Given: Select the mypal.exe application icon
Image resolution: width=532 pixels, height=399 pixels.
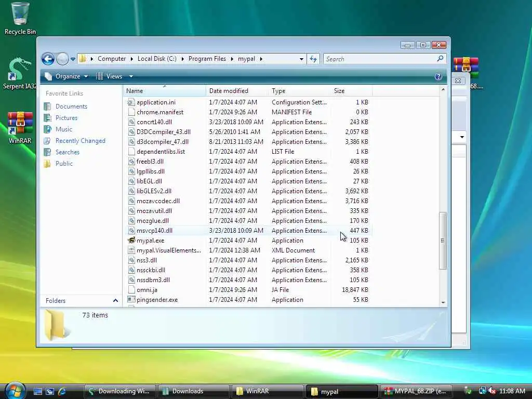Looking at the screenshot, I should click(x=131, y=240).
